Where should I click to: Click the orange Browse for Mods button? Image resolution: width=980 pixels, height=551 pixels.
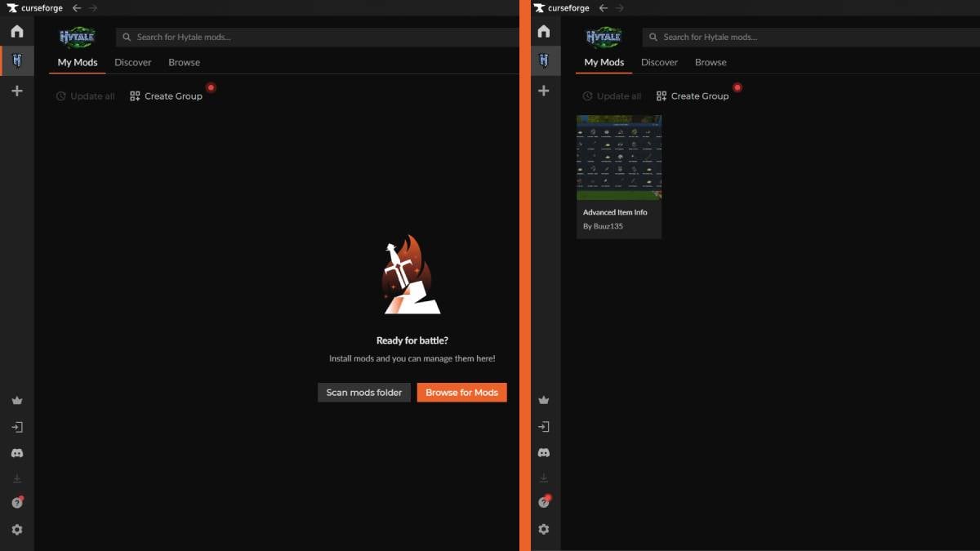[x=461, y=393]
